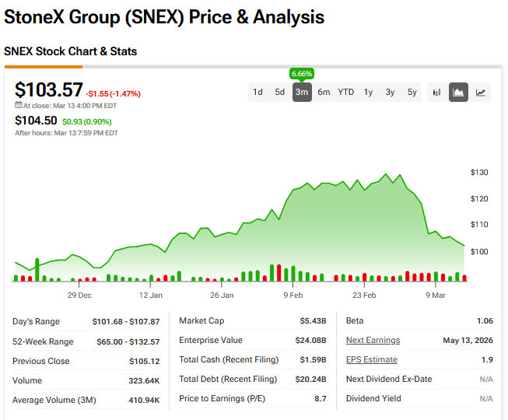This screenshot has width=508, height=420.
Task: Click calendar icon beside At close
Action: coord(19,105)
